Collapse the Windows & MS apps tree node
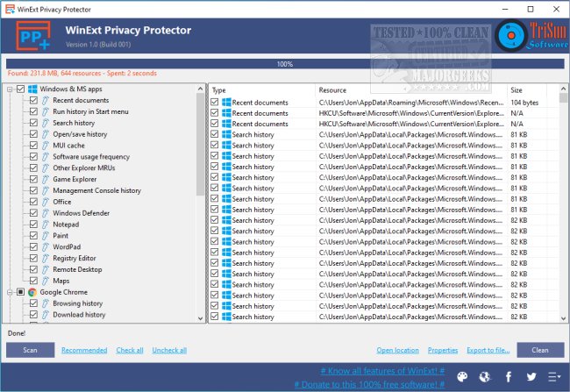The width and height of the screenshot is (570, 392). pyautogui.click(x=10, y=89)
